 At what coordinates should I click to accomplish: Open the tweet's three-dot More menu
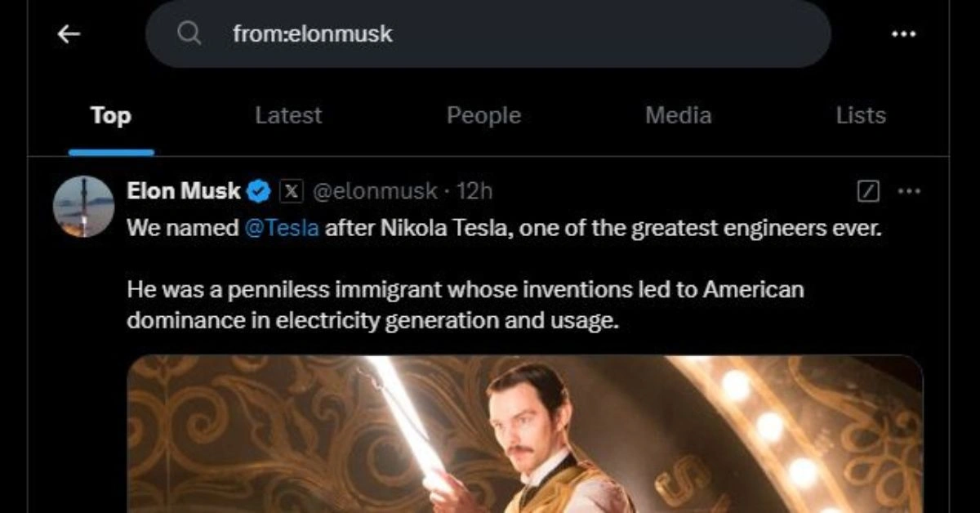[908, 192]
